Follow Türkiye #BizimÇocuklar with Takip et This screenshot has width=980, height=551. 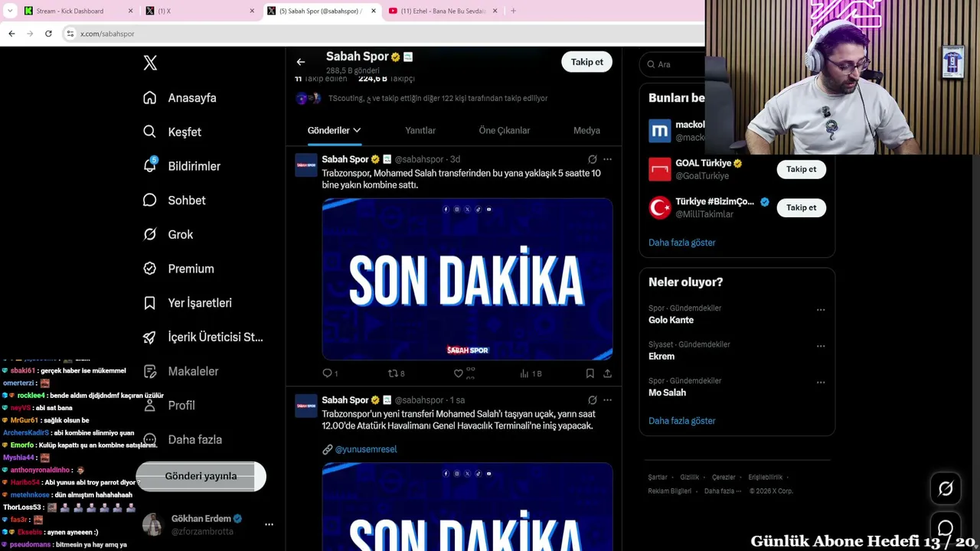click(802, 207)
